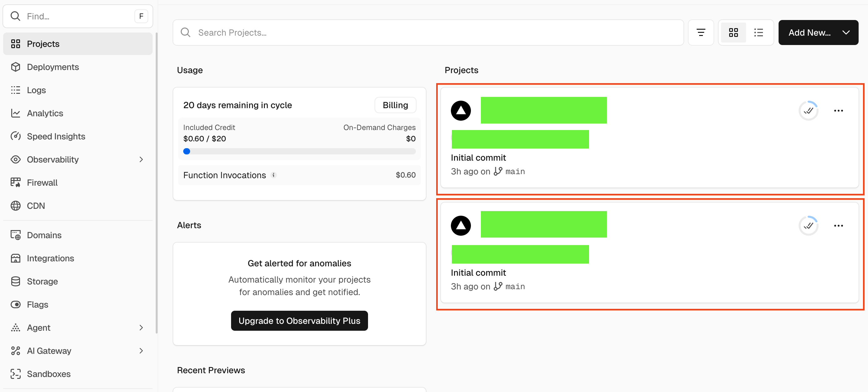
Task: Click the info icon next to Function Invocations
Action: click(x=274, y=175)
